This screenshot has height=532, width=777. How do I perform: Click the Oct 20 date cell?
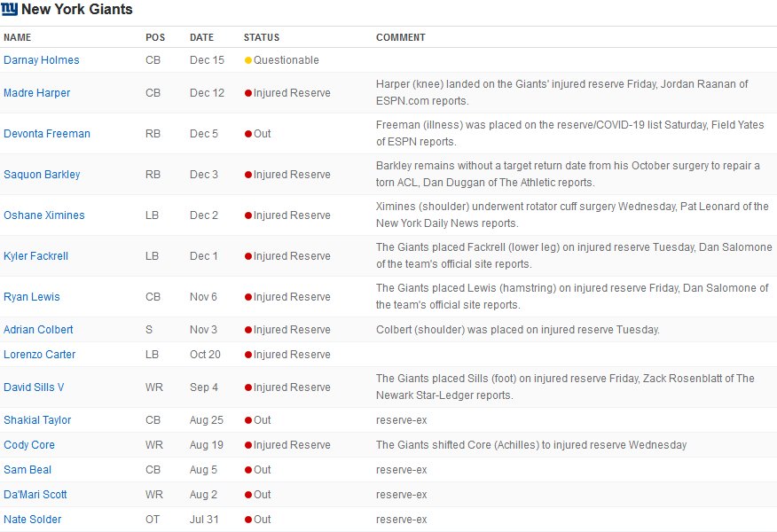205,354
